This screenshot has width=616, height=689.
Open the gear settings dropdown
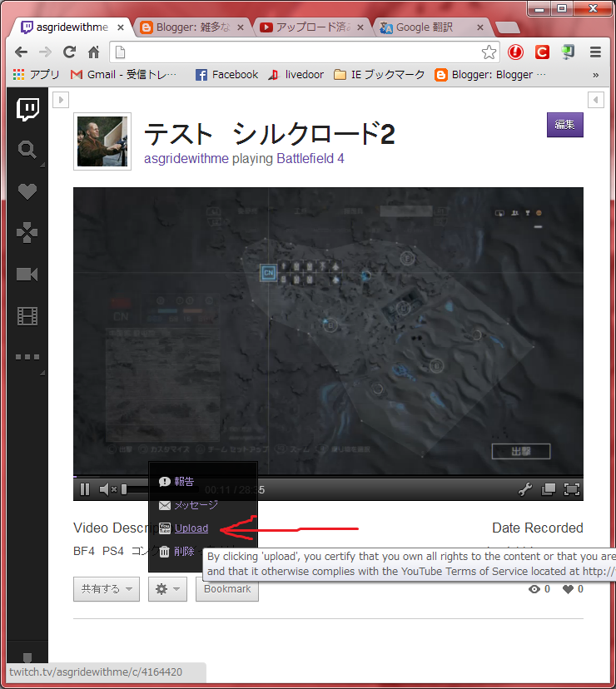(x=167, y=589)
